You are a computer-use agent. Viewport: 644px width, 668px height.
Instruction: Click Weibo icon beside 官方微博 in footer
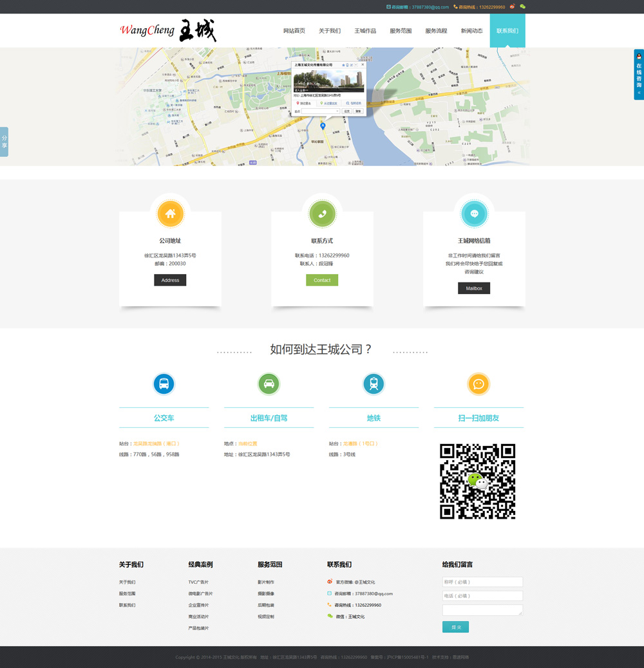point(330,582)
